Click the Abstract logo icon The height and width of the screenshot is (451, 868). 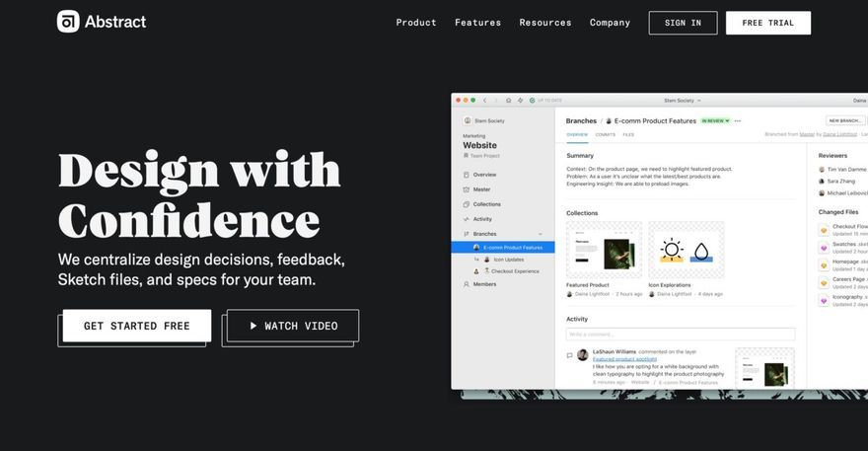coord(68,22)
